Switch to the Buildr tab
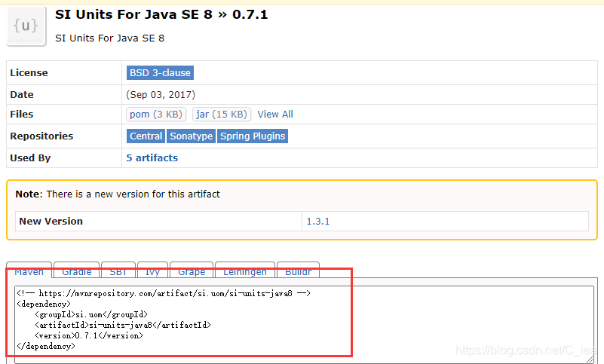Image resolution: width=604 pixels, height=364 pixels. click(298, 271)
